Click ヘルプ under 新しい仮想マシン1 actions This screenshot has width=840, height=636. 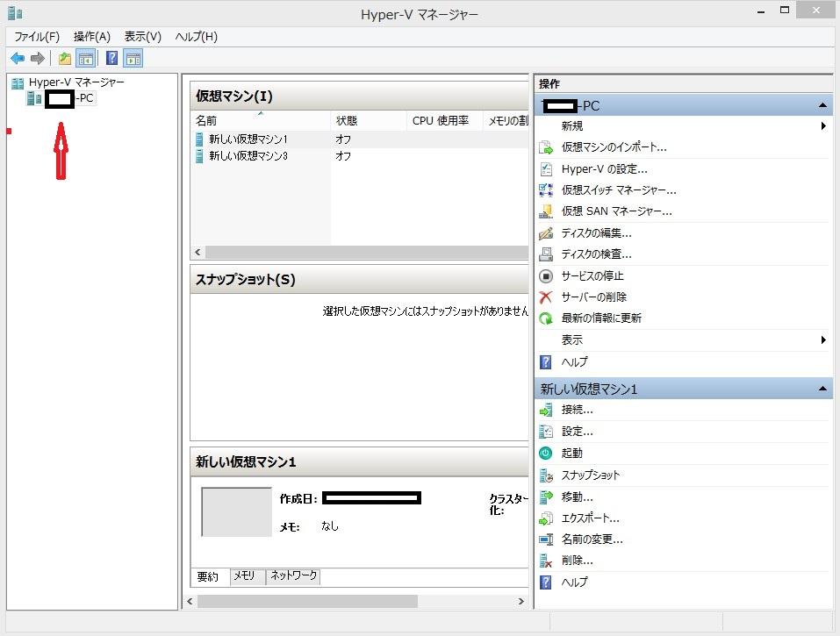point(574,582)
